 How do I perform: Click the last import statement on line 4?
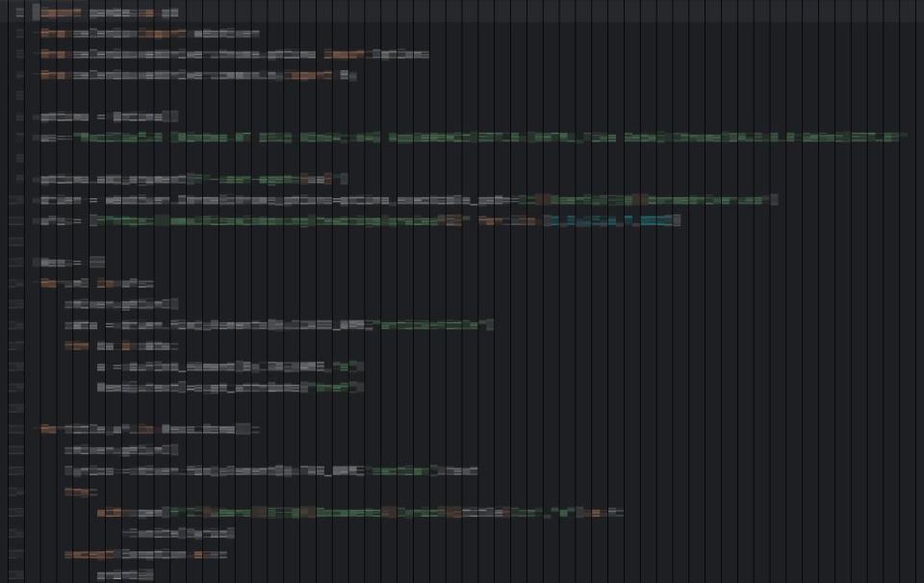pyautogui.click(x=197, y=75)
